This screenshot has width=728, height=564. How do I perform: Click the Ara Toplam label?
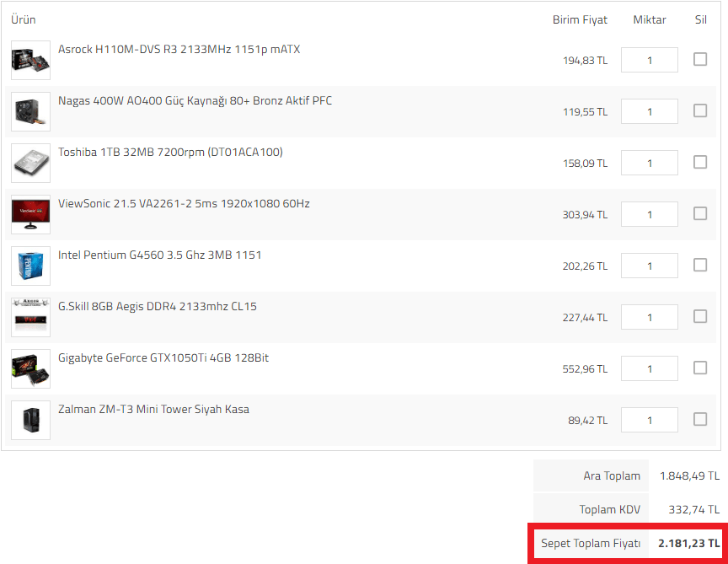pyautogui.click(x=612, y=475)
